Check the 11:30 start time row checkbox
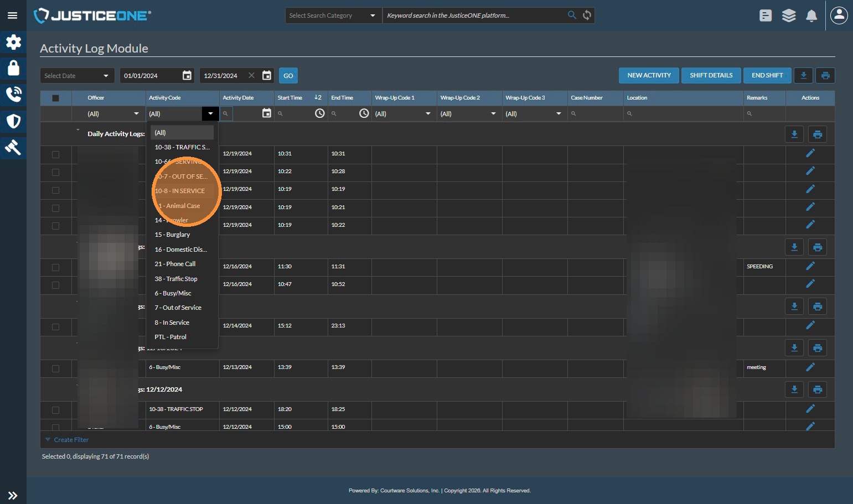 pyautogui.click(x=55, y=267)
